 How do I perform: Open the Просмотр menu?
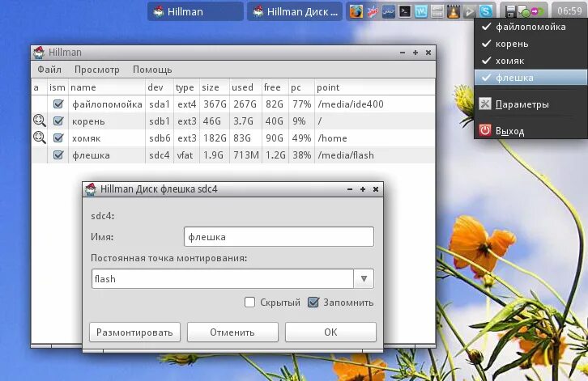point(96,70)
